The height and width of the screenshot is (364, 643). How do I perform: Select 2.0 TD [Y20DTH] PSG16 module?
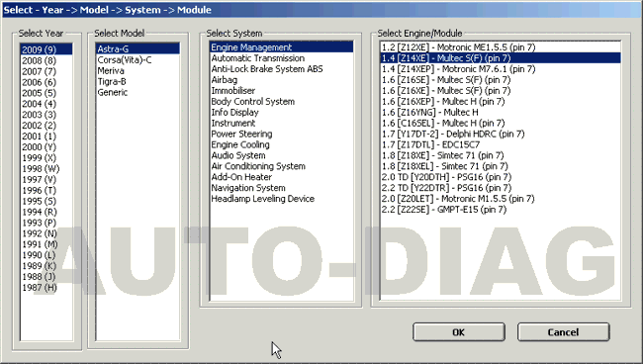tap(501, 177)
